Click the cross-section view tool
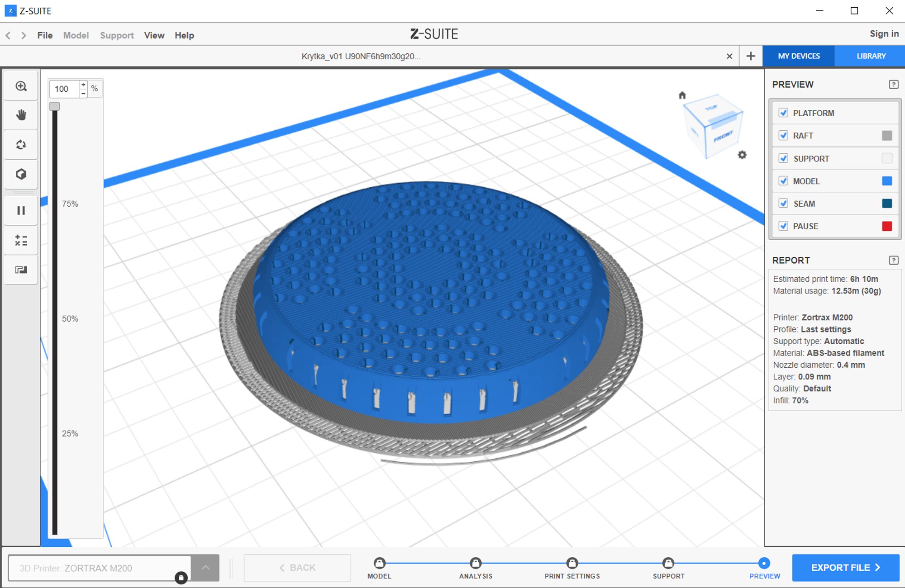This screenshot has height=588, width=905. click(x=21, y=270)
